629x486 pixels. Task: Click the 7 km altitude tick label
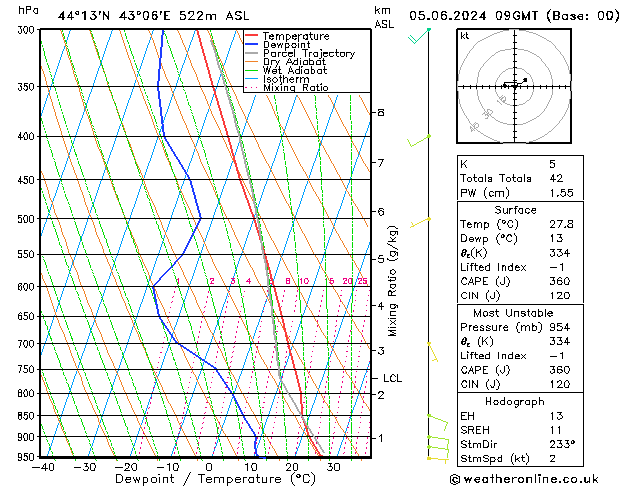[x=381, y=163]
